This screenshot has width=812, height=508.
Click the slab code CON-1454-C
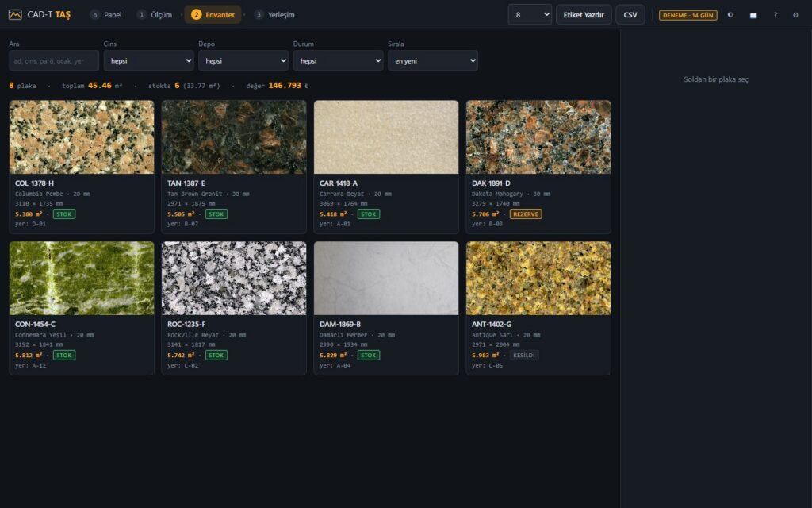[x=35, y=324]
